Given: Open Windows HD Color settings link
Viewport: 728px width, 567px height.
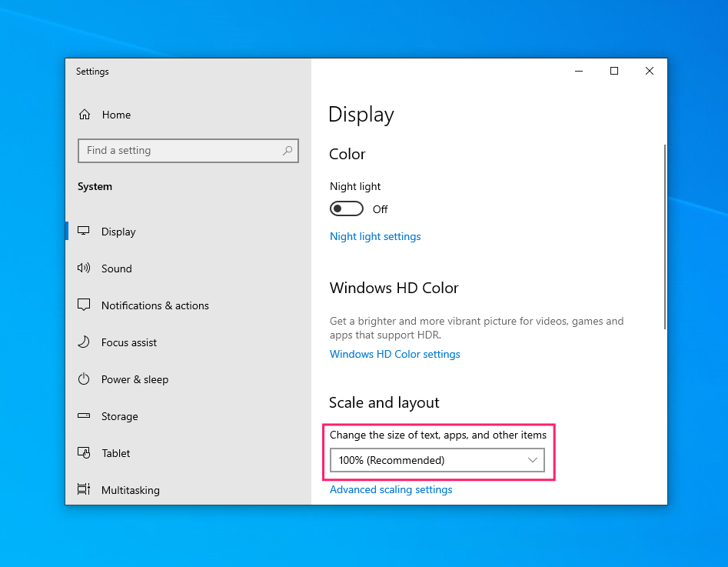Looking at the screenshot, I should [x=394, y=354].
